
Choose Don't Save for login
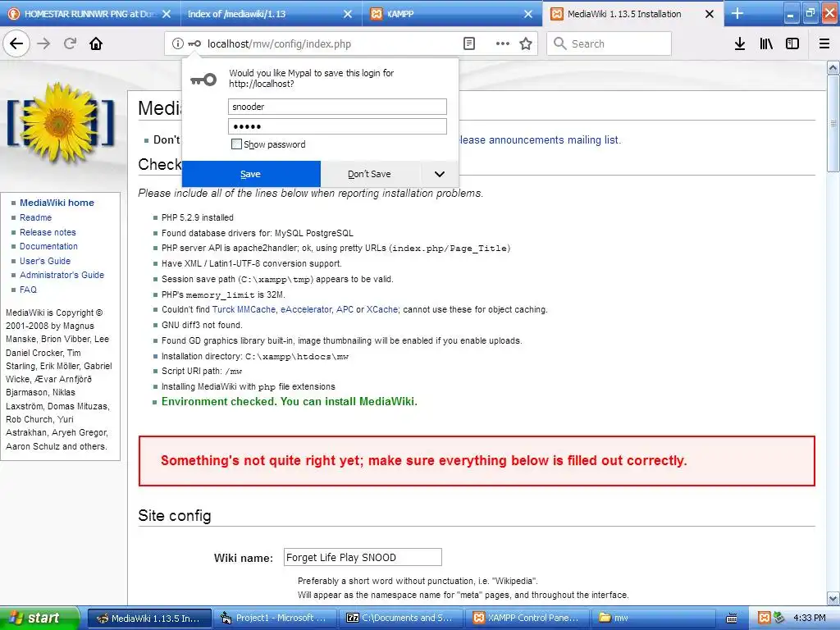coord(370,174)
